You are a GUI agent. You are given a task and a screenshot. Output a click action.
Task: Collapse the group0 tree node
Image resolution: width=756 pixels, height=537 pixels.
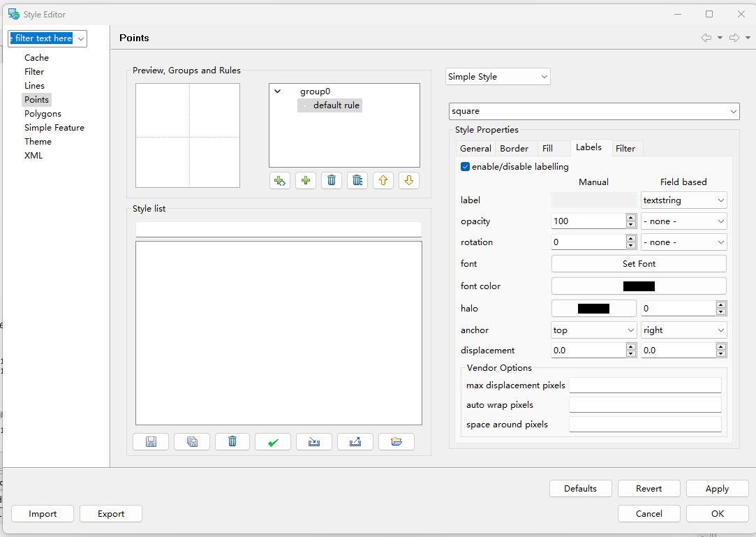pyautogui.click(x=278, y=91)
